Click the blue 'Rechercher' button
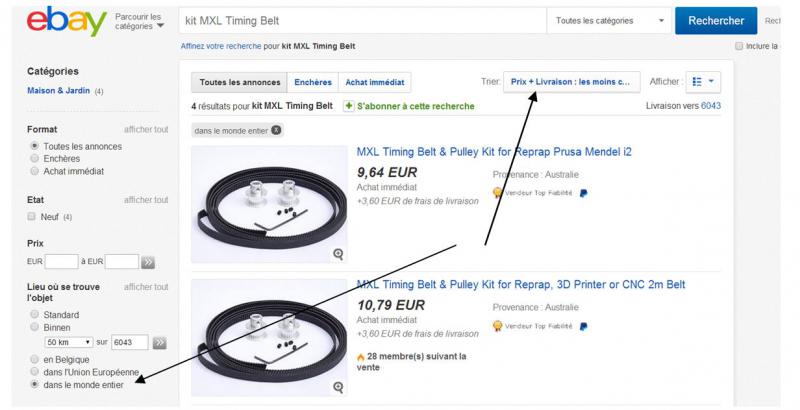 pos(716,20)
